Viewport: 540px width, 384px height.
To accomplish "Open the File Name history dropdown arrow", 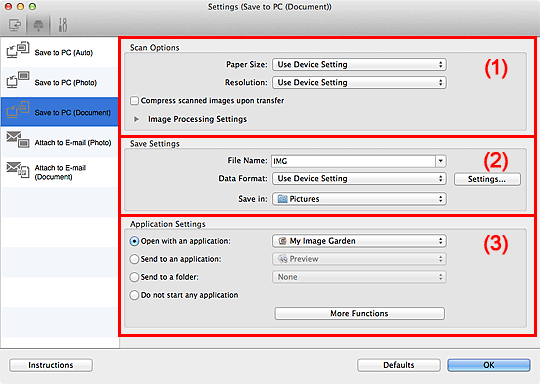I will point(441,161).
